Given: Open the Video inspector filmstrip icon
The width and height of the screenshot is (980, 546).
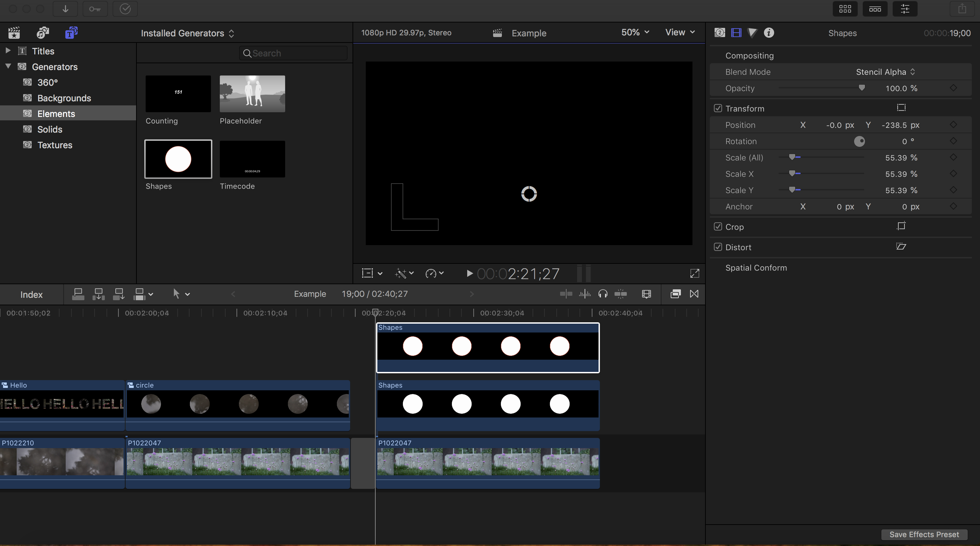Looking at the screenshot, I should (736, 33).
